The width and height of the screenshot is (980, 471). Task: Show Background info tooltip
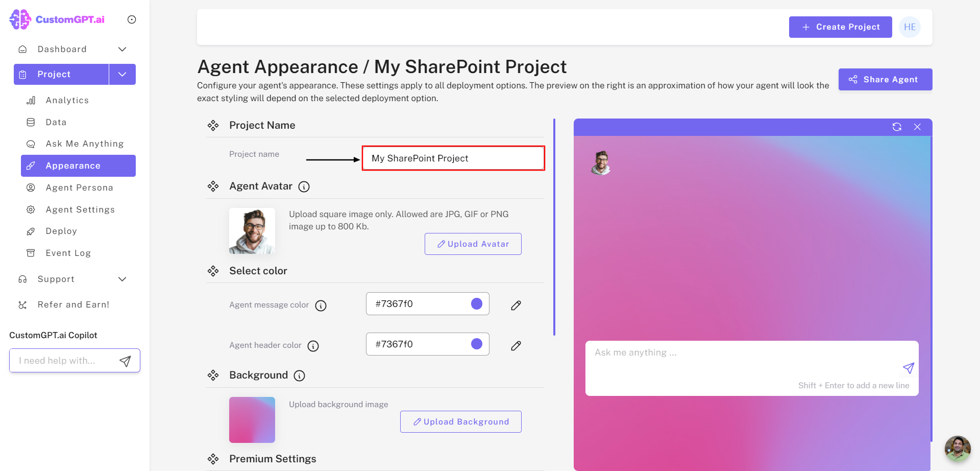coord(300,376)
